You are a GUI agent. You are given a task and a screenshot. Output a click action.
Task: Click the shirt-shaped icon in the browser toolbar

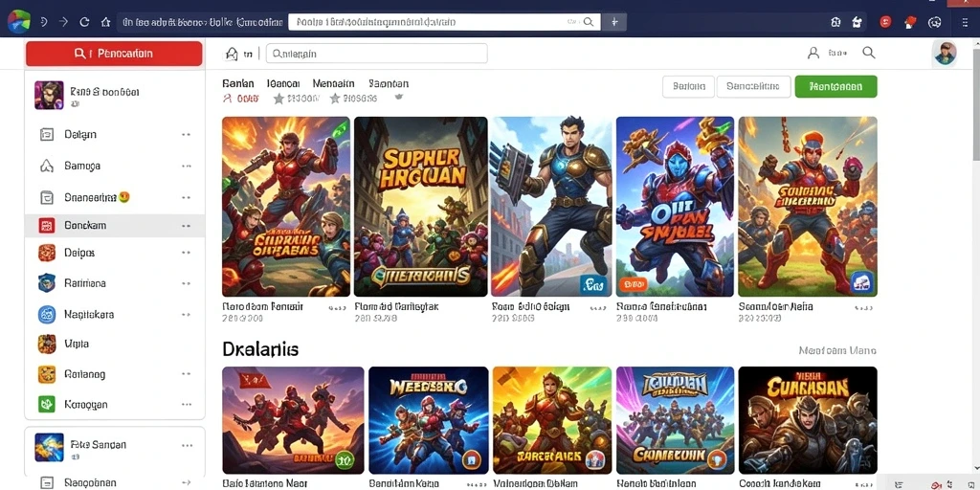[x=857, y=23]
